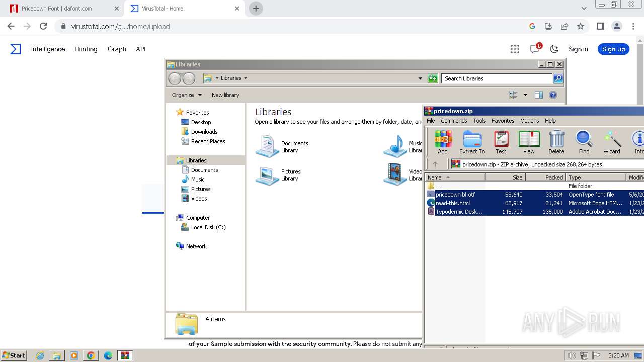Click search magnifier in Libraries window
The image size is (644, 362).
click(558, 78)
